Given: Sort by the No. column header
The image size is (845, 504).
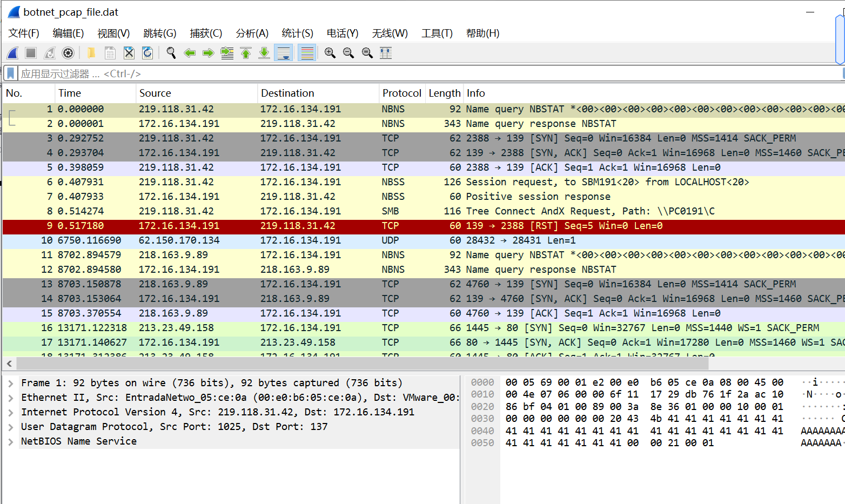Looking at the screenshot, I should (x=29, y=93).
